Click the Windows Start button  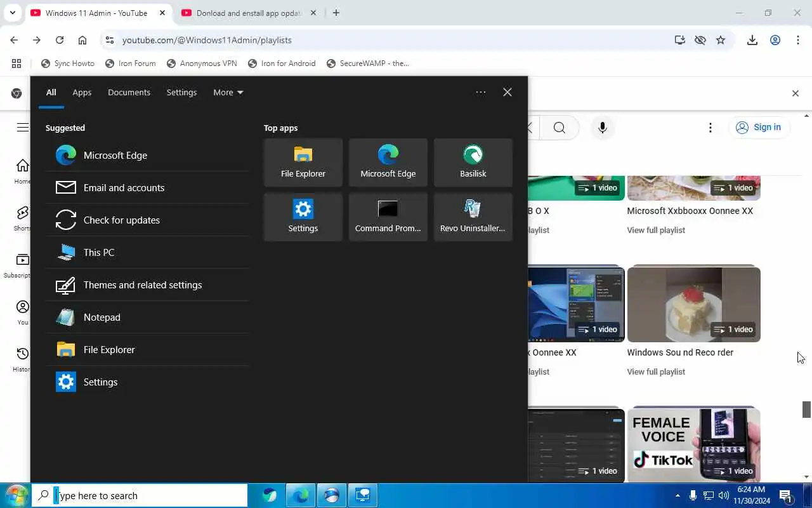(x=16, y=495)
